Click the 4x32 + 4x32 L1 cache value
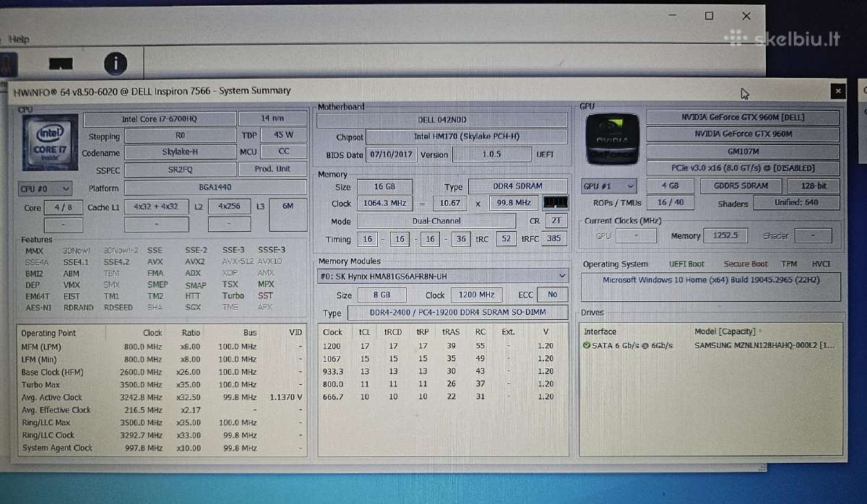The image size is (867, 504). click(x=156, y=207)
